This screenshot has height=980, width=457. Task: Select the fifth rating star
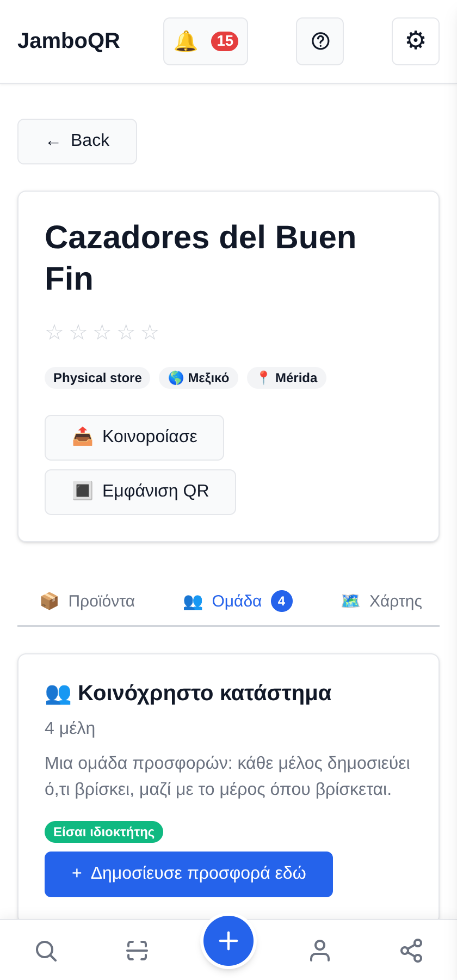[150, 332]
